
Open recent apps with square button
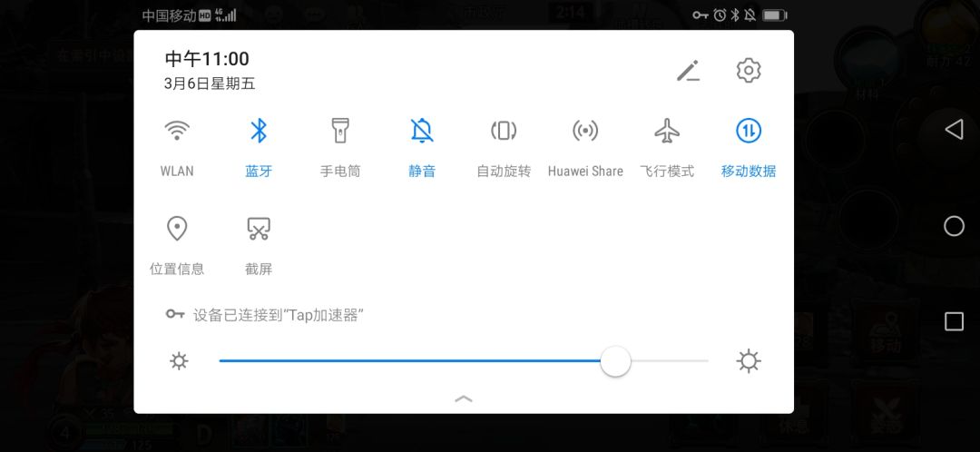pyautogui.click(x=953, y=321)
